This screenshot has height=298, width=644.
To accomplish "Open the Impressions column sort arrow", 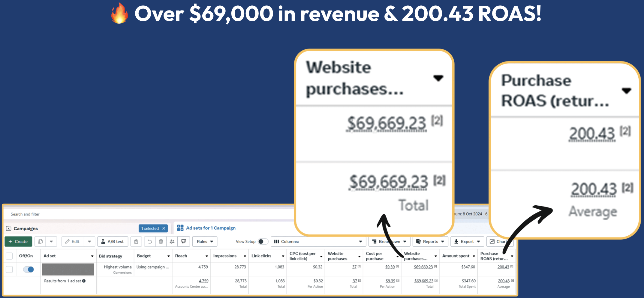I will click(x=245, y=256).
